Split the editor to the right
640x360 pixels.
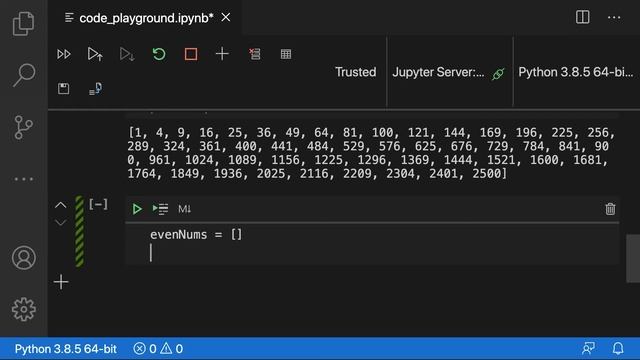point(582,17)
